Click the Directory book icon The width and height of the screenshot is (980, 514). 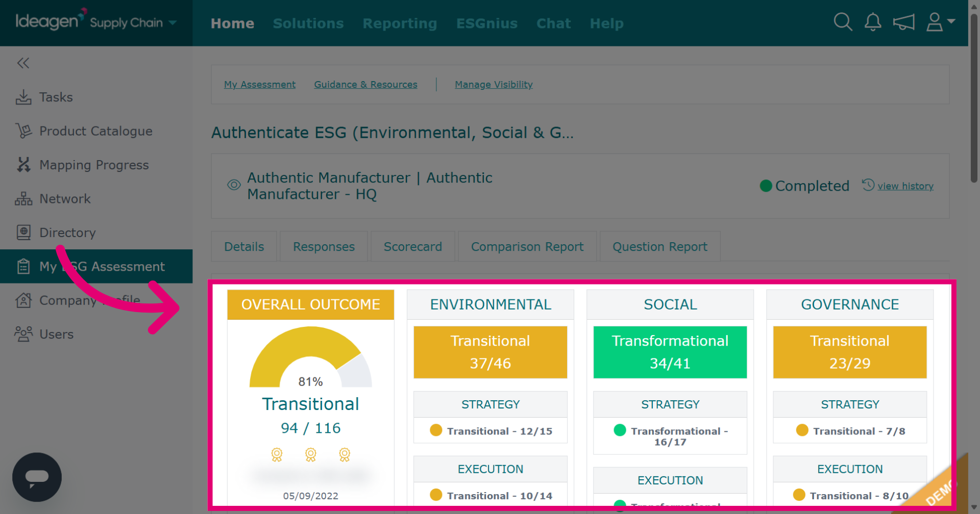[x=23, y=233]
